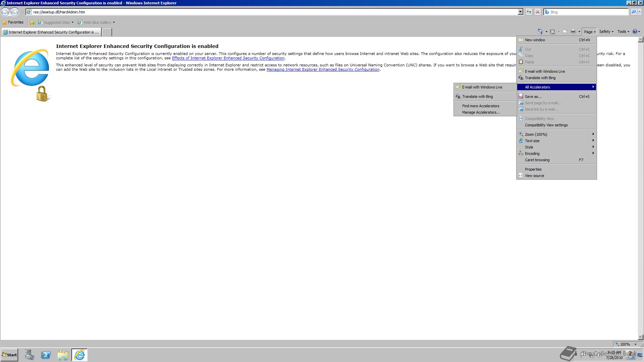Choose Save as... from Page menu

coord(557,97)
